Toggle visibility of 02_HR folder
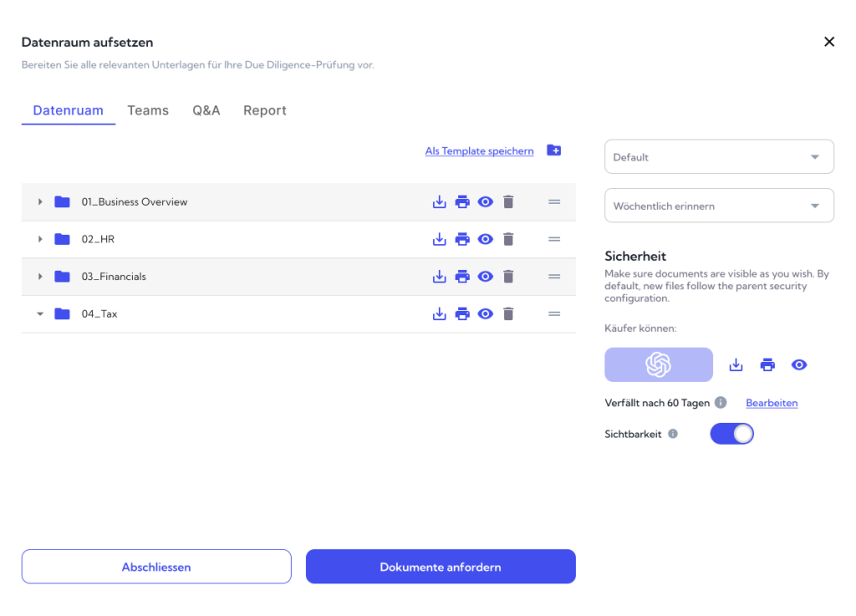This screenshot has width=856, height=616. [x=485, y=239]
